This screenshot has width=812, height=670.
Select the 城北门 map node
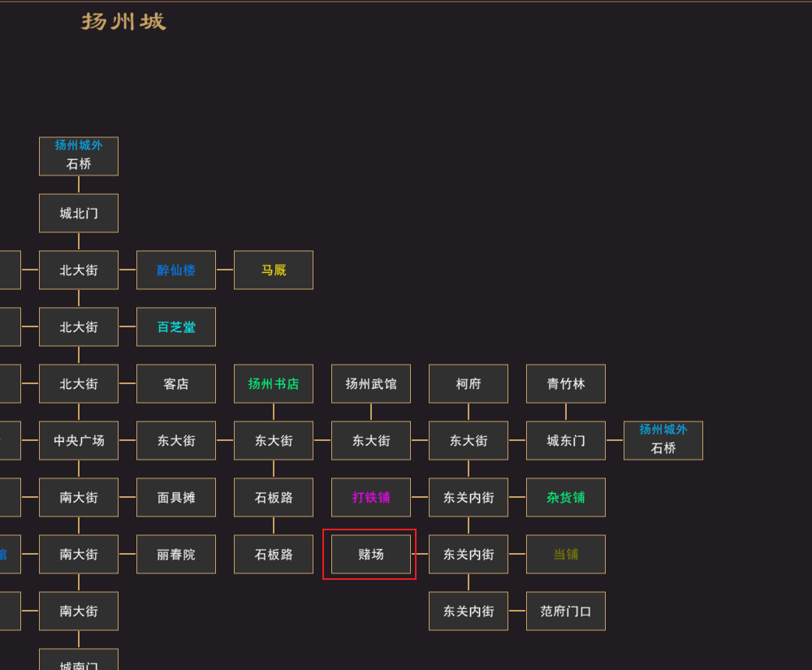point(79,214)
